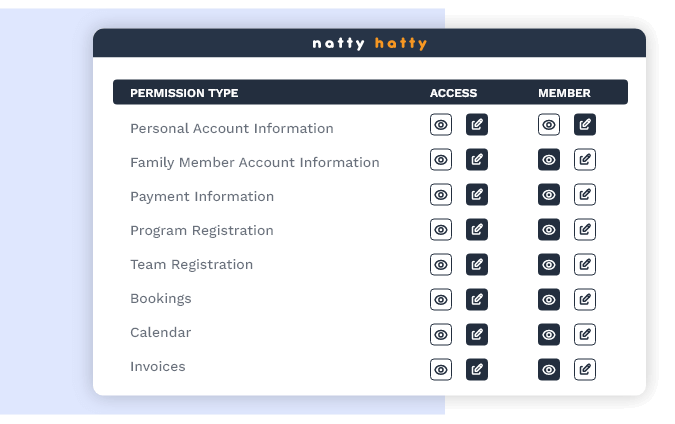This screenshot has width=675, height=424.
Task: Click Member edit icon for Personal Account Information
Action: pyautogui.click(x=585, y=125)
